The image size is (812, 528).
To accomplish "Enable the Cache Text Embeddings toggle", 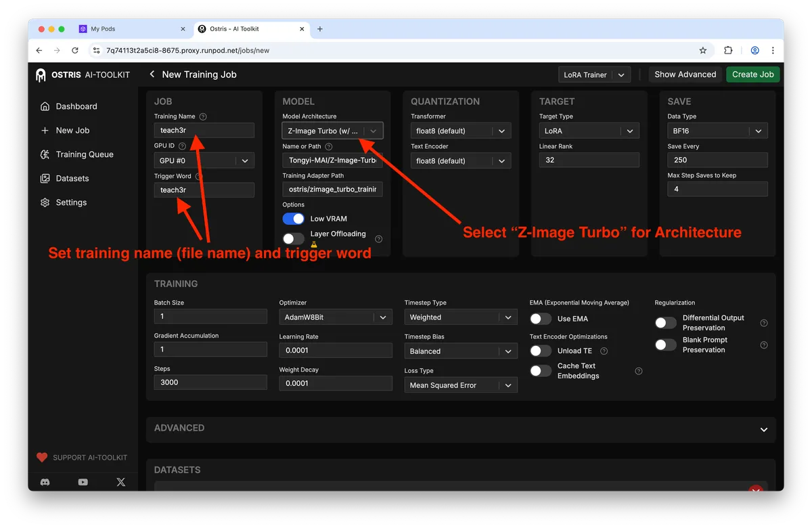I will (540, 370).
